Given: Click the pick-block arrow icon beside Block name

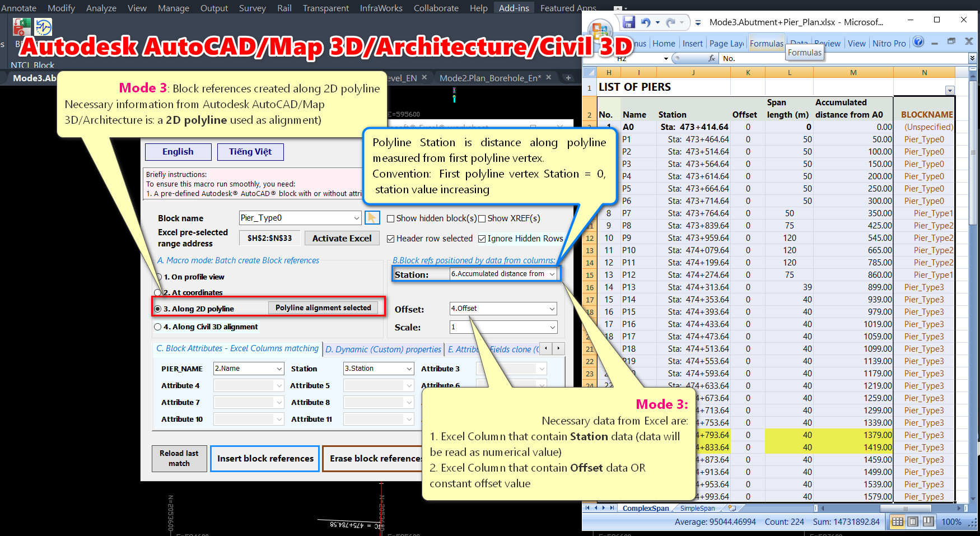Looking at the screenshot, I should point(372,218).
